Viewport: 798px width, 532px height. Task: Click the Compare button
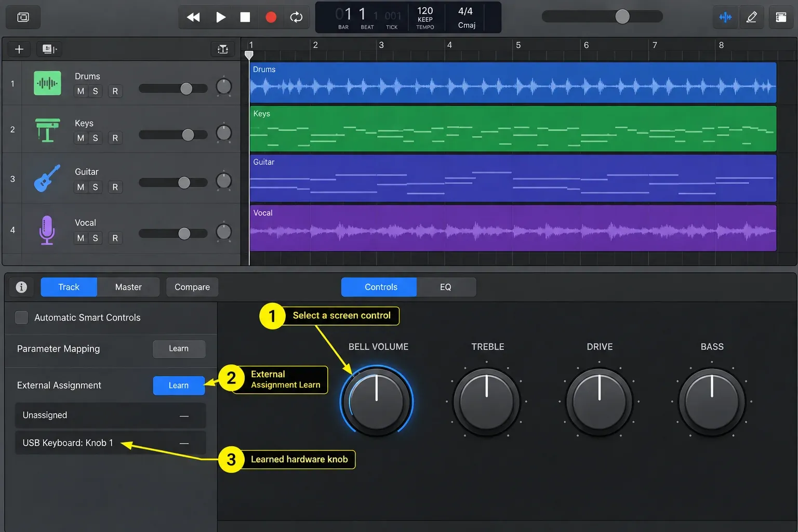point(192,287)
